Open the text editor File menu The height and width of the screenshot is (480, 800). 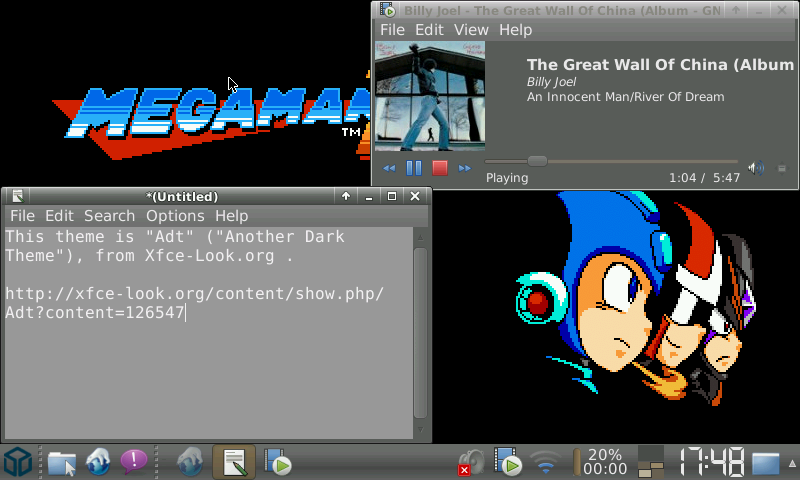pyautogui.click(x=22, y=216)
